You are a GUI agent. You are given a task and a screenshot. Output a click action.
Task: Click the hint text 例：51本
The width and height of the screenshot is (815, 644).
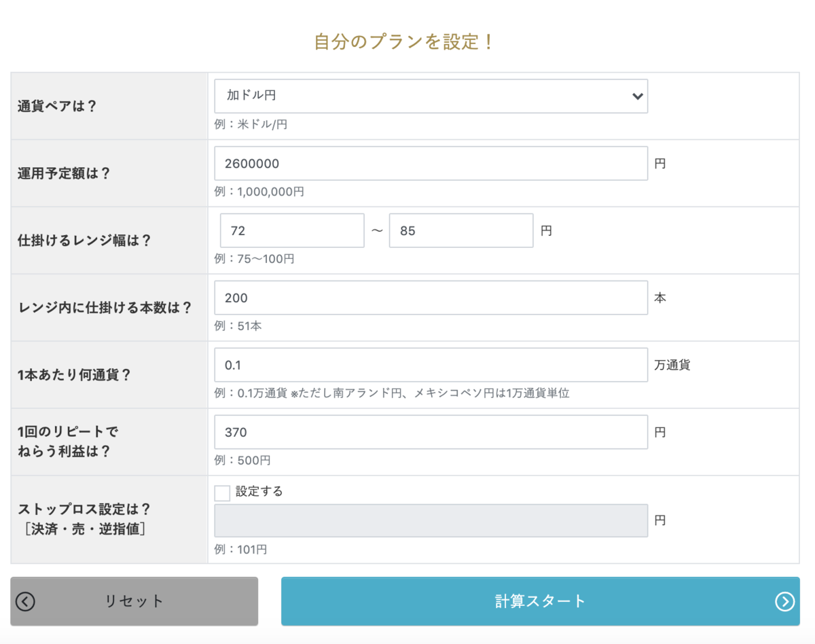click(238, 326)
